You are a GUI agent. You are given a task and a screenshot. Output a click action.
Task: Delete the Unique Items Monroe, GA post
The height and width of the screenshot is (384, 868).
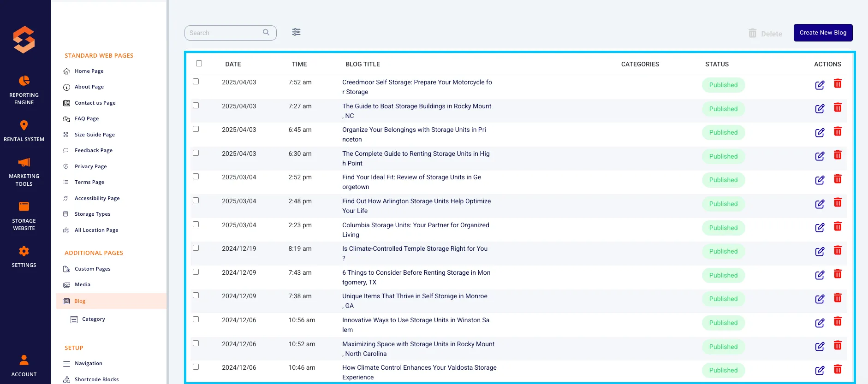pos(838,298)
